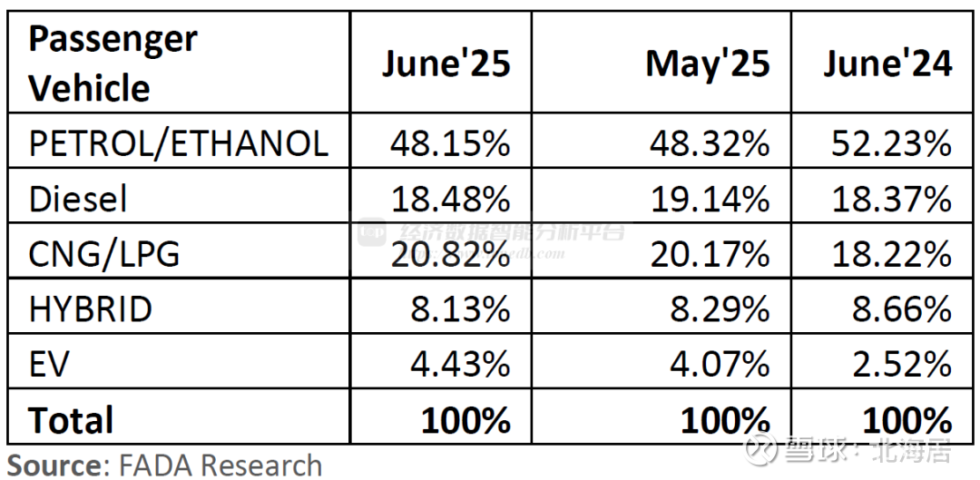This screenshot has height=480, width=980.
Task: Click the EV row label
Action: [49, 364]
